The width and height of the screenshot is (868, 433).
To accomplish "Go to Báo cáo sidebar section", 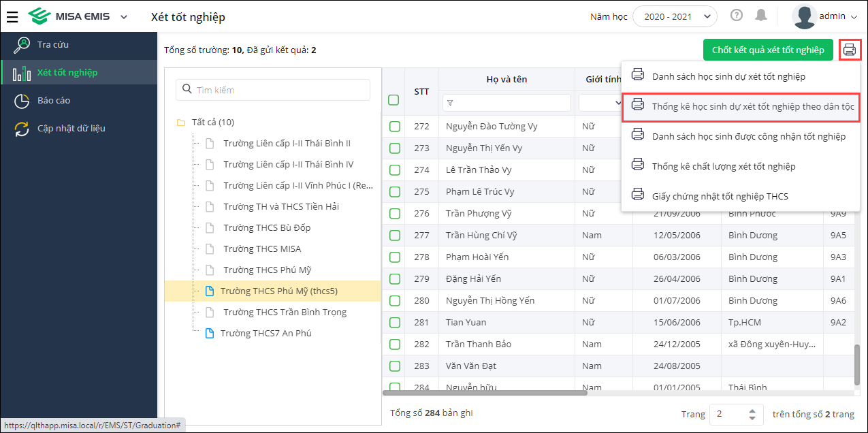I will tap(54, 101).
